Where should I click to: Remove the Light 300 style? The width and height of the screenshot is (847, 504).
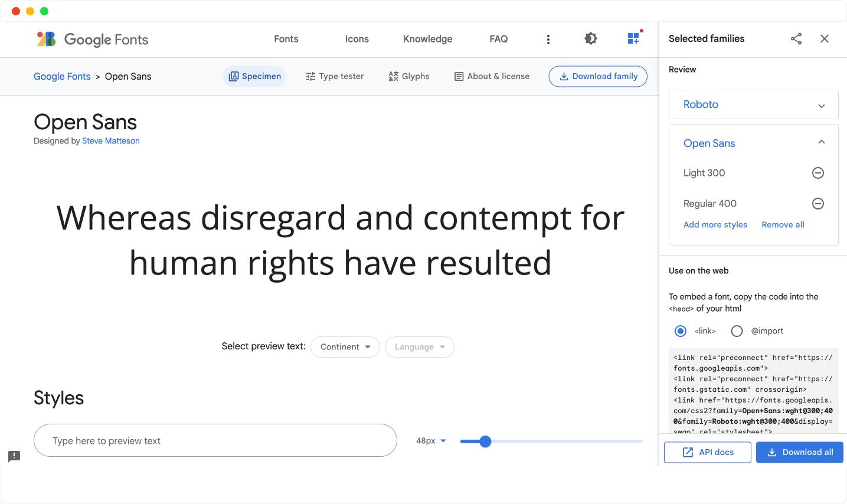coord(818,173)
